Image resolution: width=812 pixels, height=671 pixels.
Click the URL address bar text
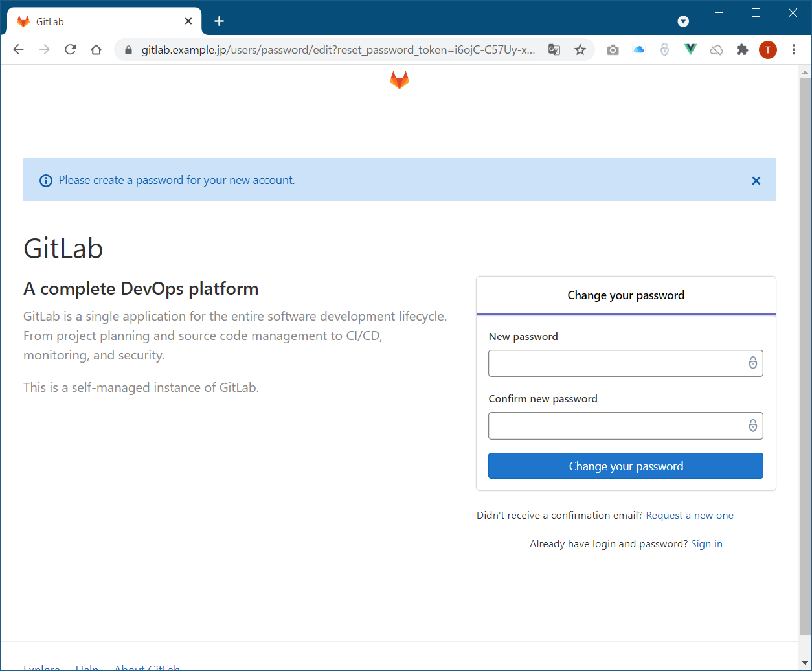pos(338,50)
